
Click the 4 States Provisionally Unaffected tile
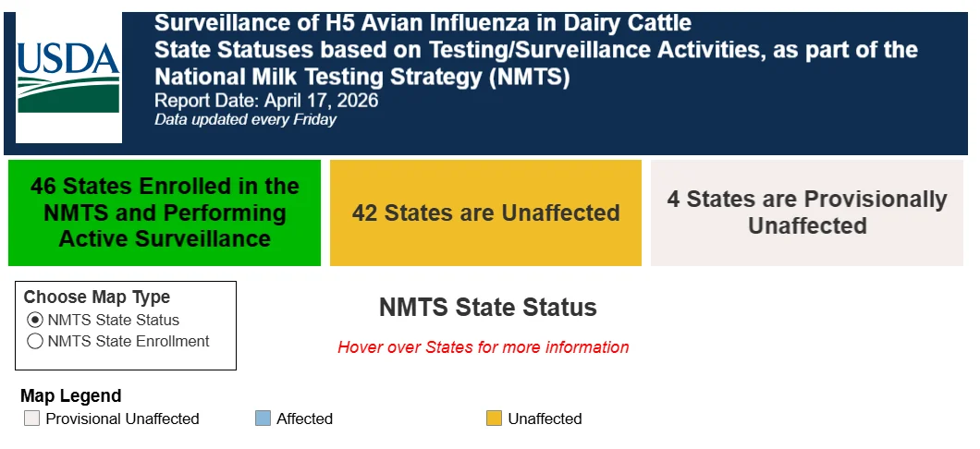tap(807, 212)
